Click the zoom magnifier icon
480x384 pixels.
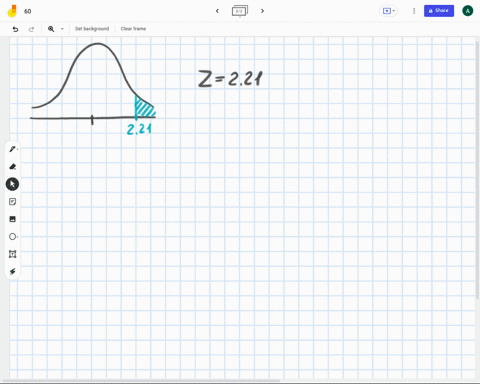[x=51, y=29]
